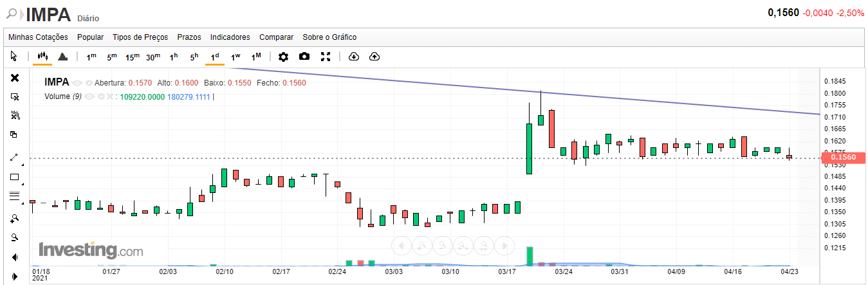The image size is (868, 285).
Task: Click the 0.1845 level on price axis
Action: 836,82
